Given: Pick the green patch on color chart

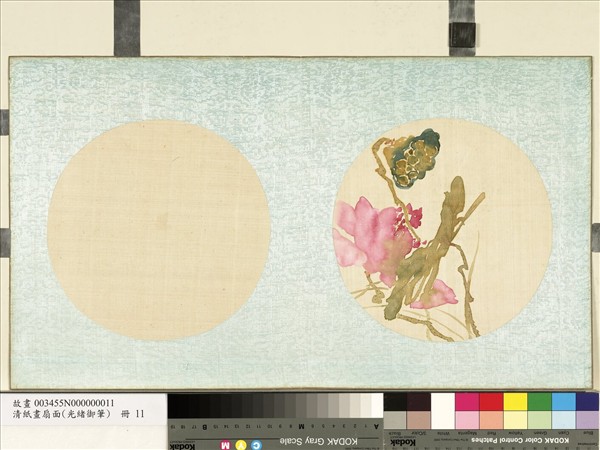Looking at the screenshot, I should (x=540, y=401).
